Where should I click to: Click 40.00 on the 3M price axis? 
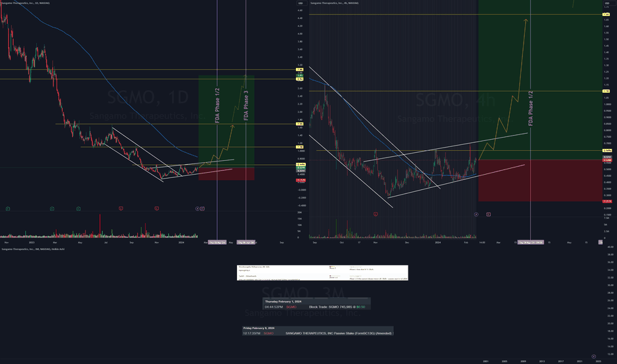(610, 247)
